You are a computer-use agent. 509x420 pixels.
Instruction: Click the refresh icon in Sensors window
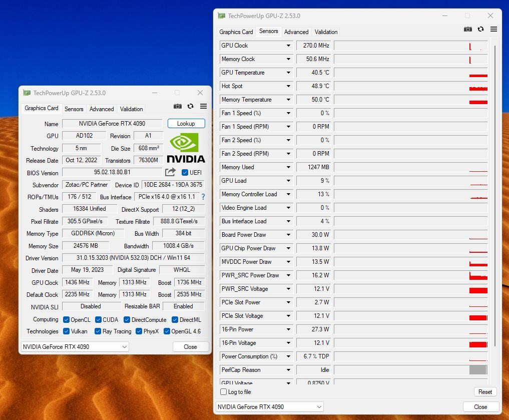(481, 29)
